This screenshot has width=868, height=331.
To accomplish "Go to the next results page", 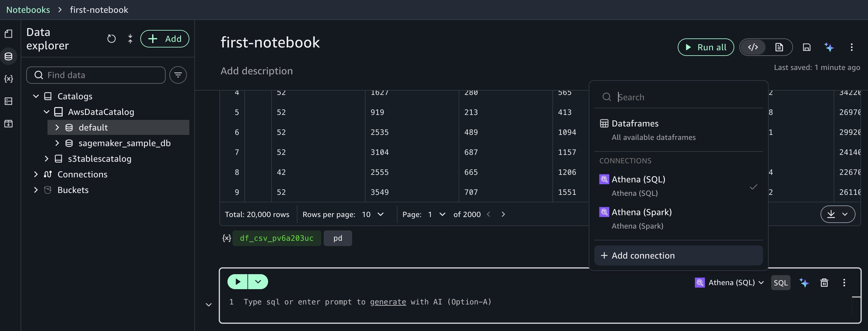I will click(503, 215).
